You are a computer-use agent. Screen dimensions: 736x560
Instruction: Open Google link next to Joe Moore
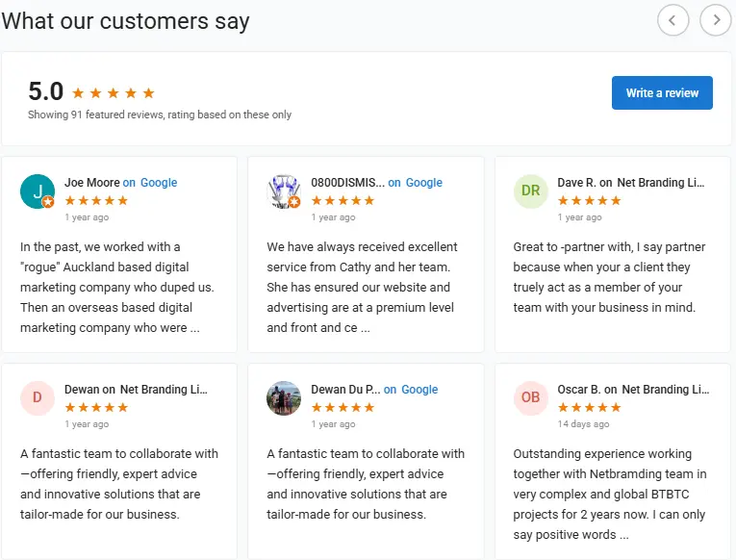coord(159,183)
